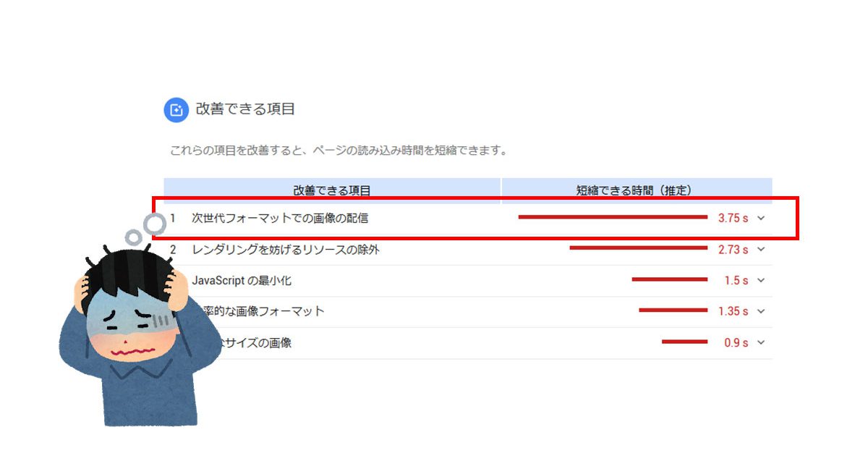Viewport: 868px width, 456px height.
Task: Expand the レンダリングを妨げるリソースの除外 chevron
Action: click(761, 249)
